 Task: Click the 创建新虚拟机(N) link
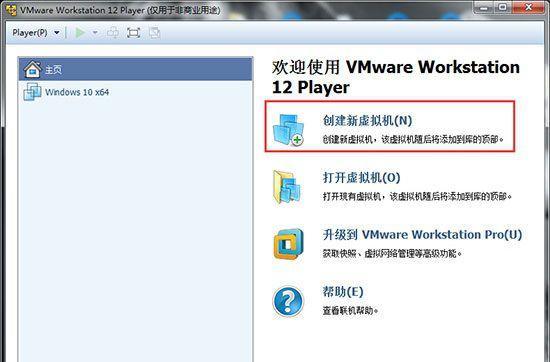tap(367, 121)
